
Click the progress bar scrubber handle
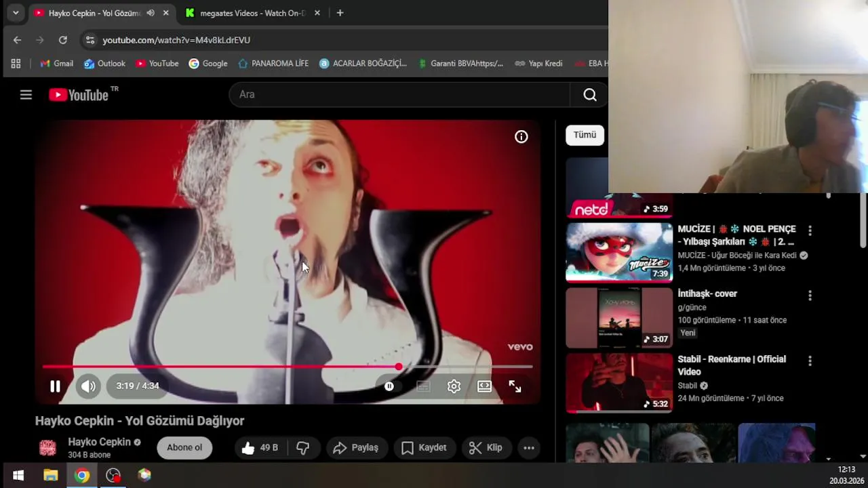point(399,367)
